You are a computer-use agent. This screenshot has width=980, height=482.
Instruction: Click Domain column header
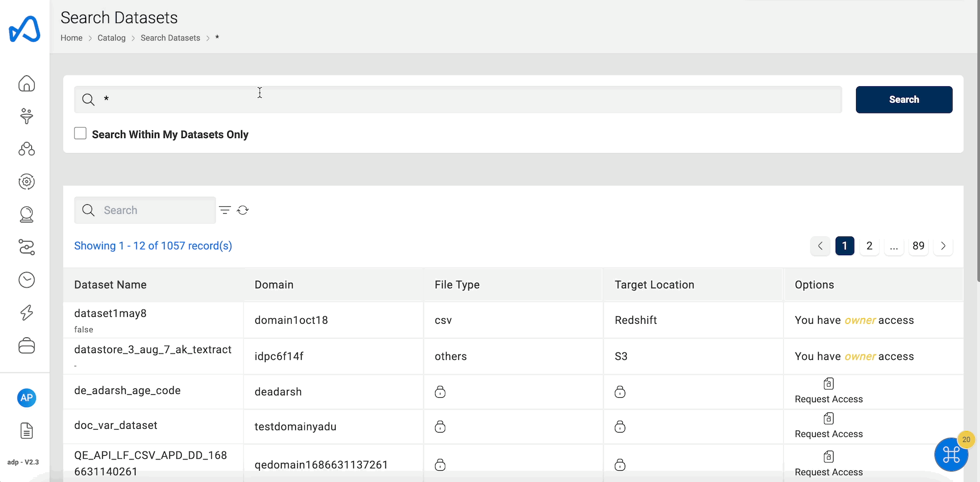click(x=274, y=285)
